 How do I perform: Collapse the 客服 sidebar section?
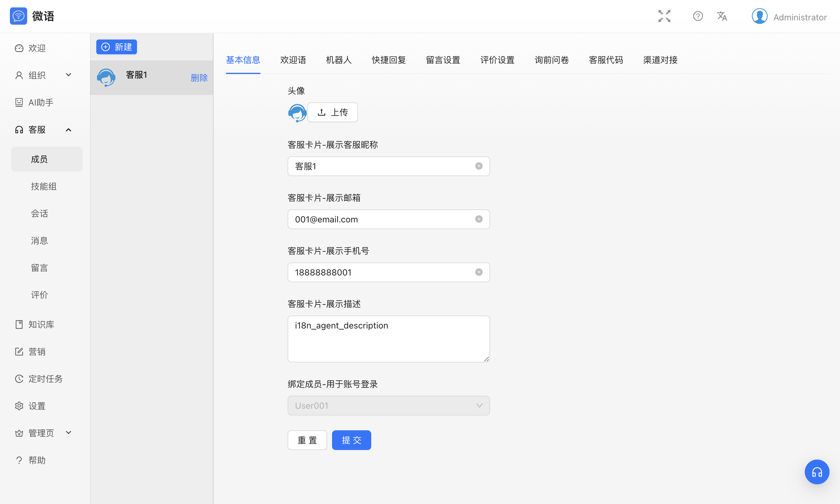click(x=68, y=130)
